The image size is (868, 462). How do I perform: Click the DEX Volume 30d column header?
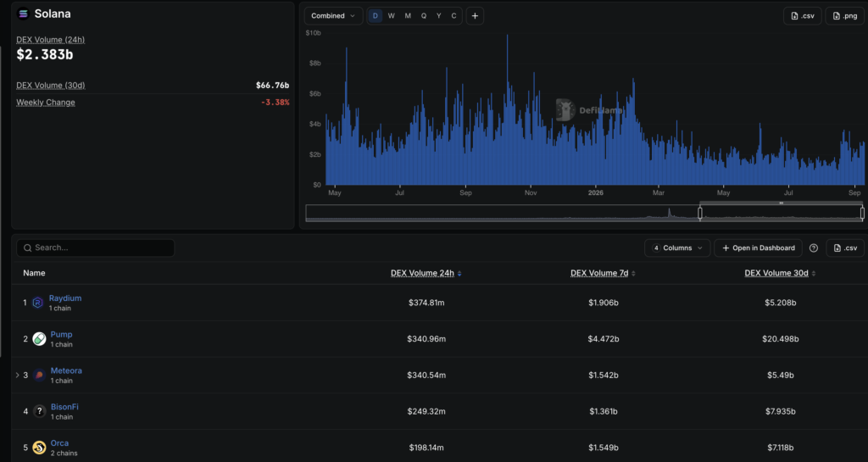pyautogui.click(x=776, y=273)
